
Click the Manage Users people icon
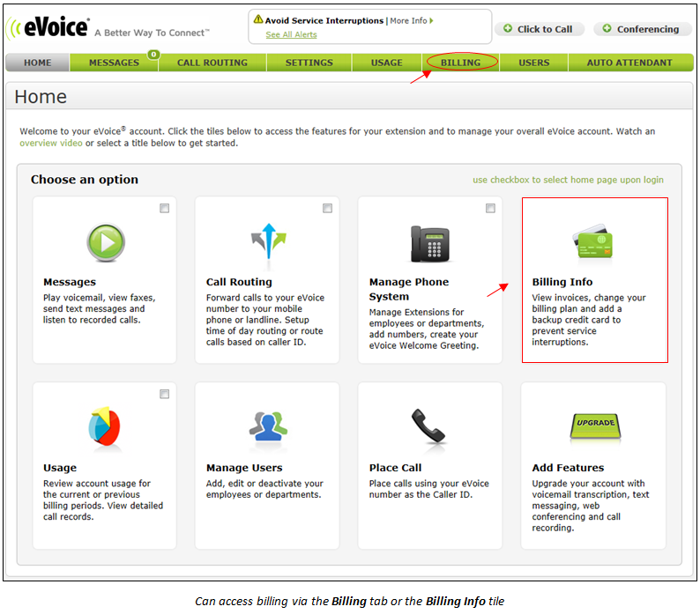(268, 426)
